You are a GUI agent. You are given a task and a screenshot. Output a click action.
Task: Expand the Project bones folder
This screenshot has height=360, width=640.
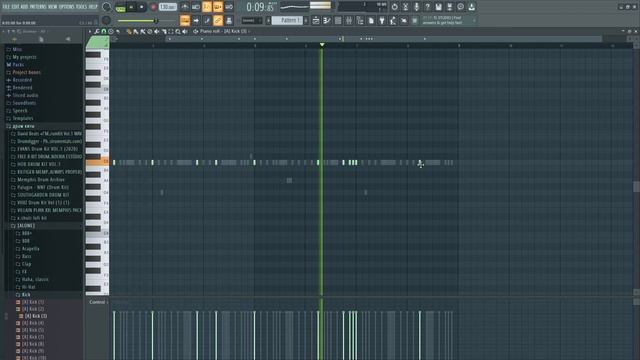coord(26,72)
